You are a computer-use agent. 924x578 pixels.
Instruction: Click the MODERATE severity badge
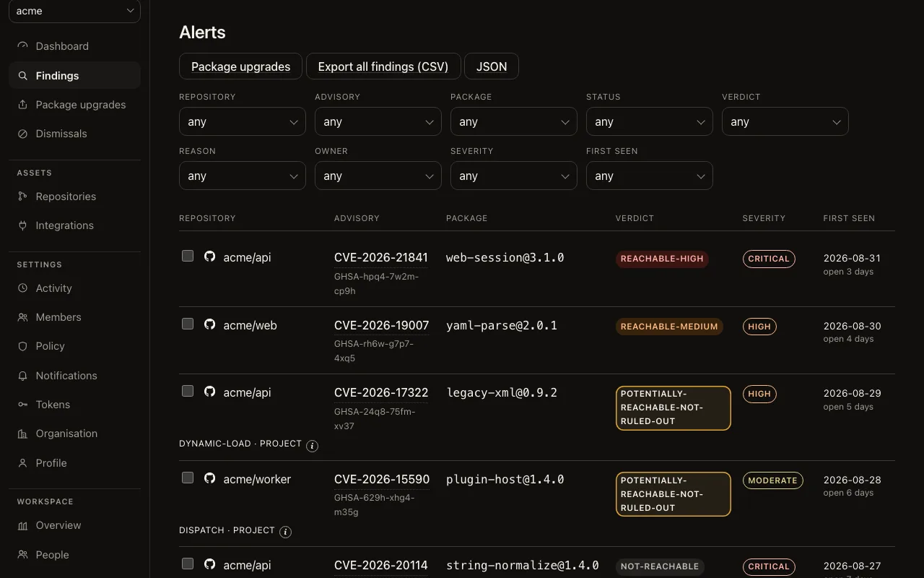coord(772,480)
